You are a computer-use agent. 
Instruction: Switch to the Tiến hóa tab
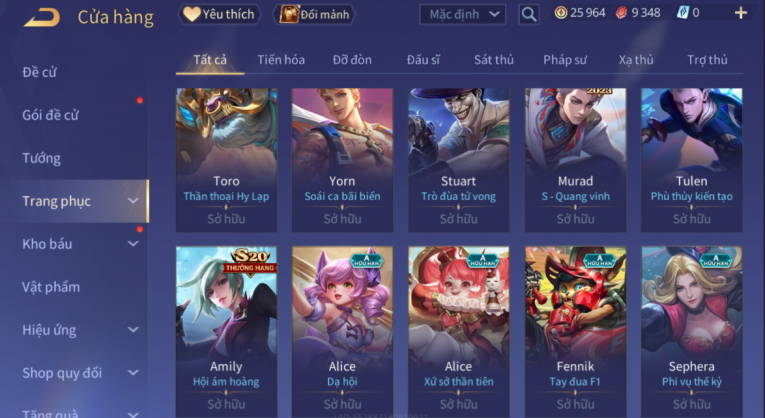(281, 60)
